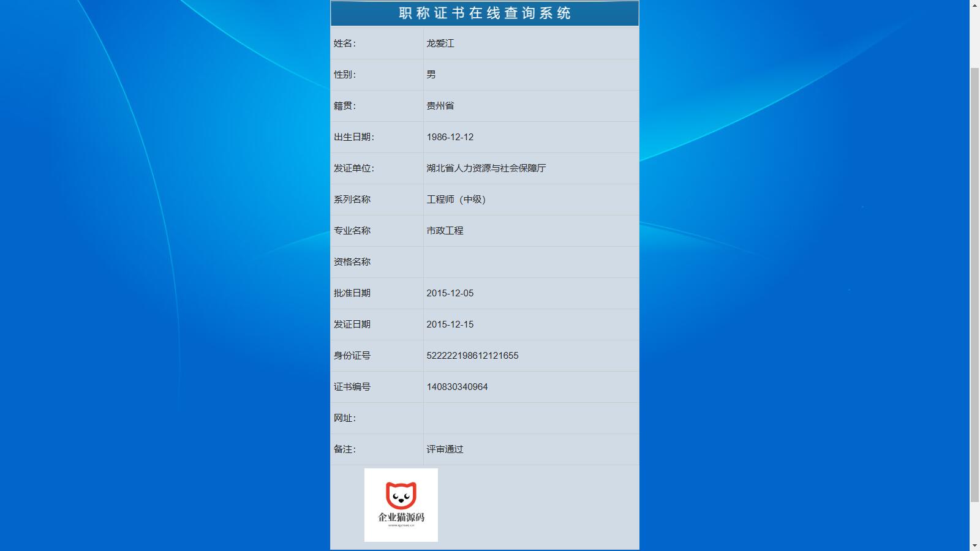Click the ID number 522222198612121655
The image size is (980, 551).
[472, 355]
